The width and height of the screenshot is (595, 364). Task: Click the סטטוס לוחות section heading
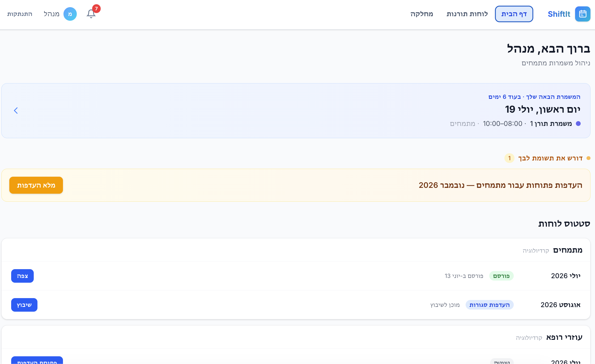click(x=564, y=224)
